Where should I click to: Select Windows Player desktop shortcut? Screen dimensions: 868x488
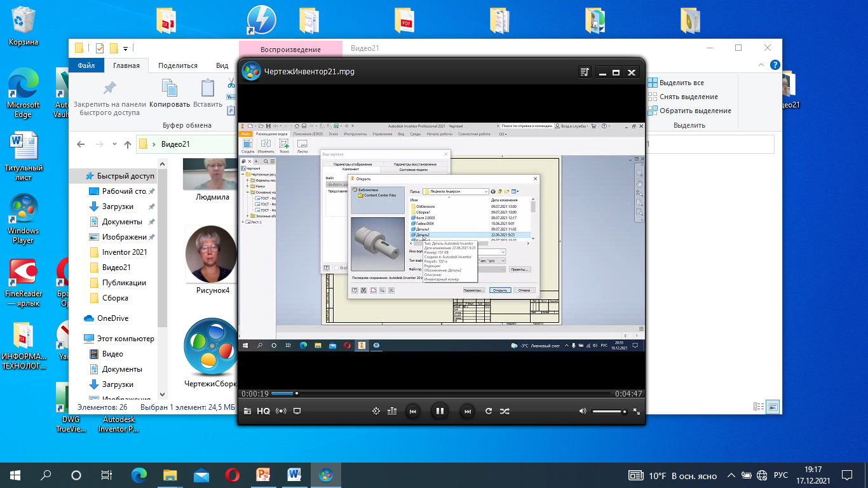point(24,219)
